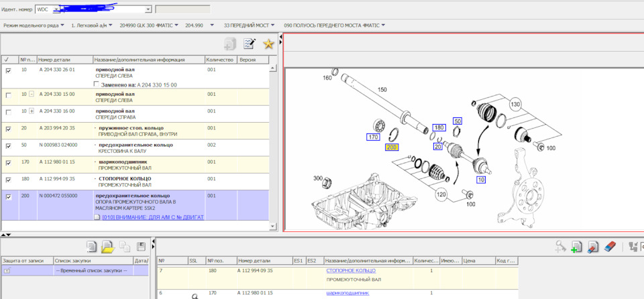Viewport: 644px width, 299px height.
Task: Uncheck the checkbox for part A 204 330 26 01
Action: [8, 70]
